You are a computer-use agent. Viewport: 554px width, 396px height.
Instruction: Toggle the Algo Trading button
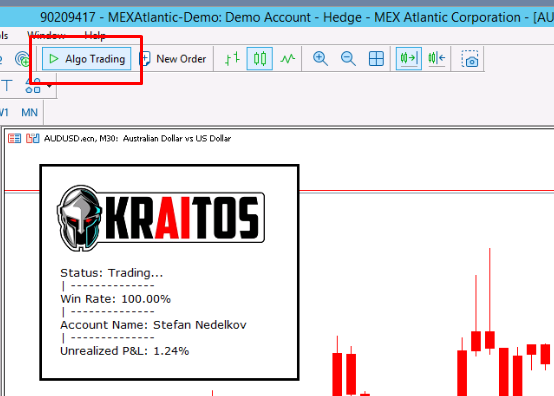coord(87,59)
